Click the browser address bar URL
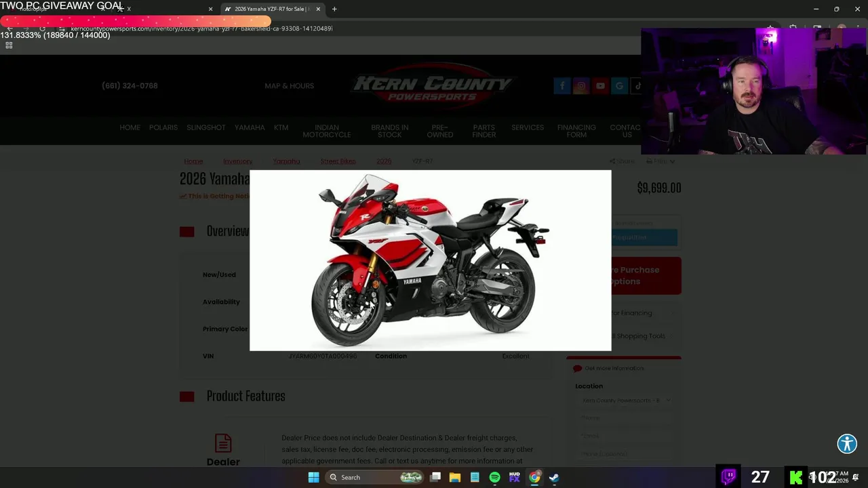868x488 pixels. point(201,28)
